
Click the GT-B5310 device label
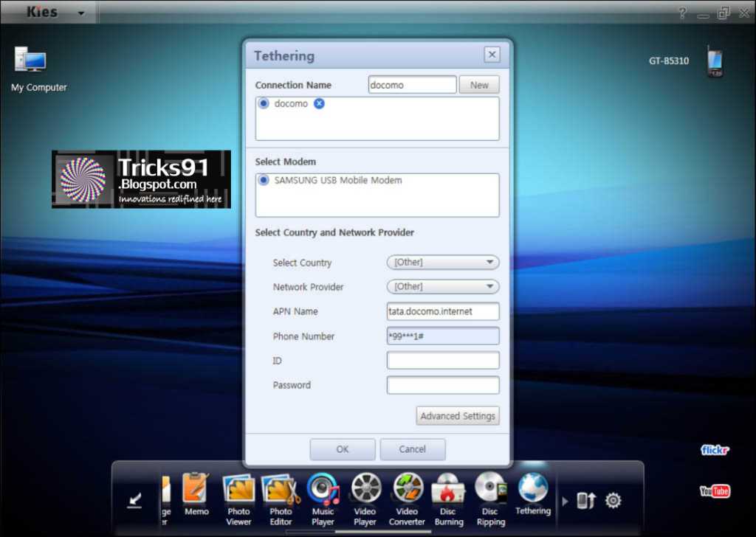pos(669,61)
